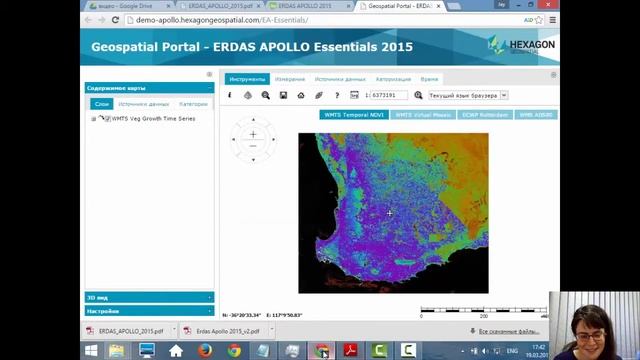
Task: Click the Hexagon Geospatial logo
Action: point(521,46)
